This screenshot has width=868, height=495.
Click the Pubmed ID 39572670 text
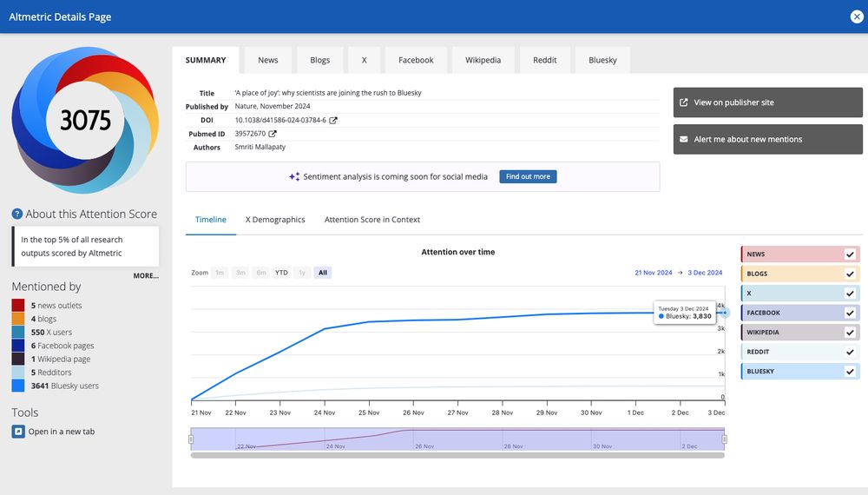(x=250, y=134)
